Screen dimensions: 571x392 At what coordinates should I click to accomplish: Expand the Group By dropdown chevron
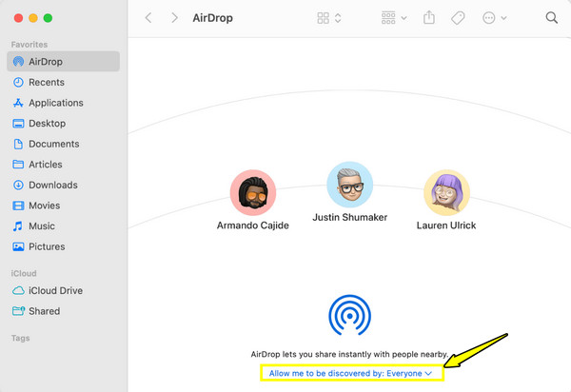click(404, 18)
